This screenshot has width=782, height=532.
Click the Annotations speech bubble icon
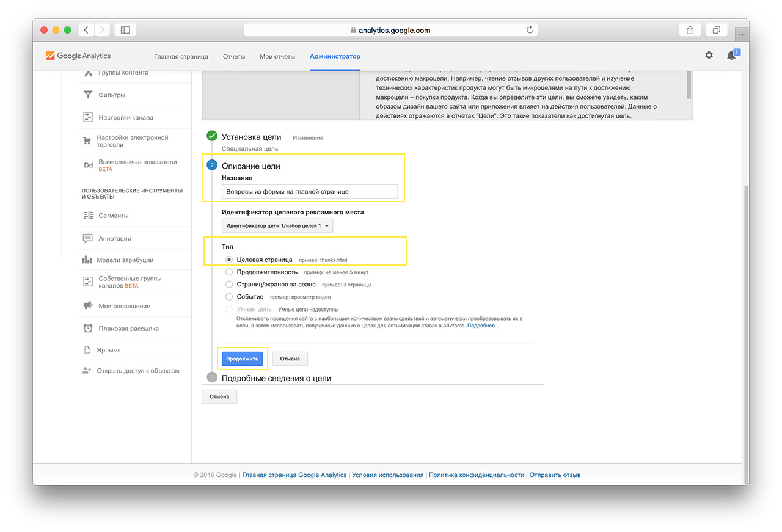coord(87,238)
